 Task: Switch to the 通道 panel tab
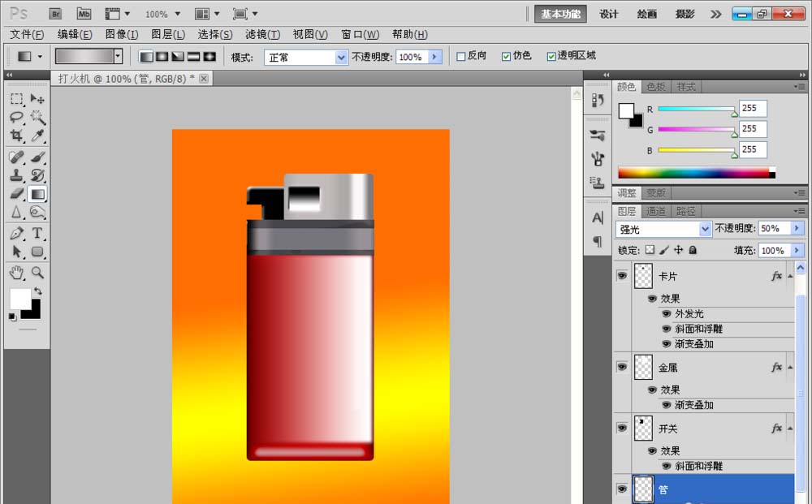(x=654, y=210)
